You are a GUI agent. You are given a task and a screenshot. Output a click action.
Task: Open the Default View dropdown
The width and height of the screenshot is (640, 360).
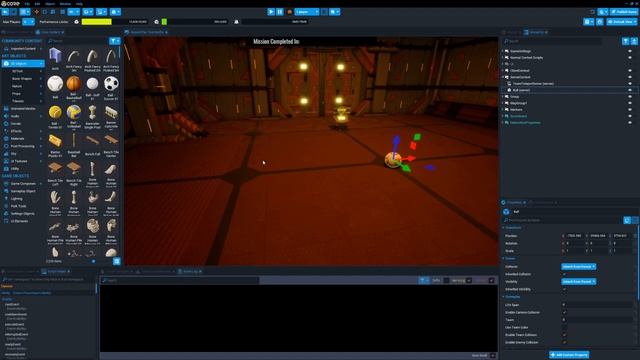[x=622, y=22]
